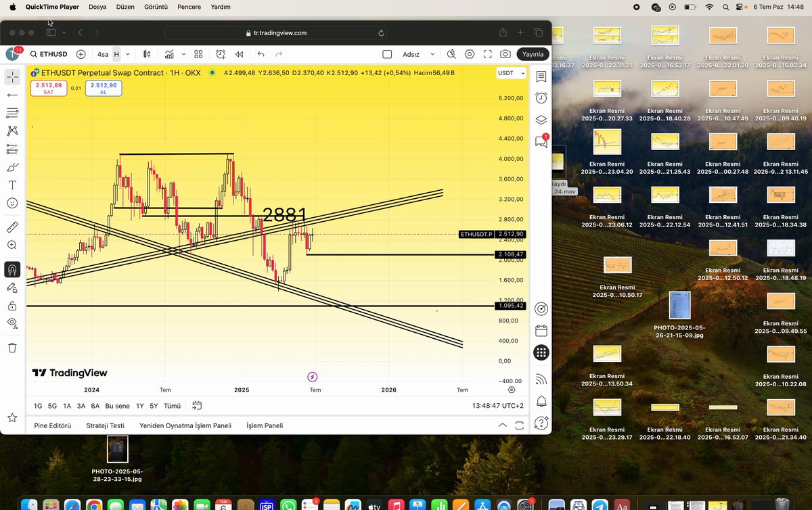Activate the zoom in tool
Image resolution: width=812 pixels, height=510 pixels.
(12, 245)
